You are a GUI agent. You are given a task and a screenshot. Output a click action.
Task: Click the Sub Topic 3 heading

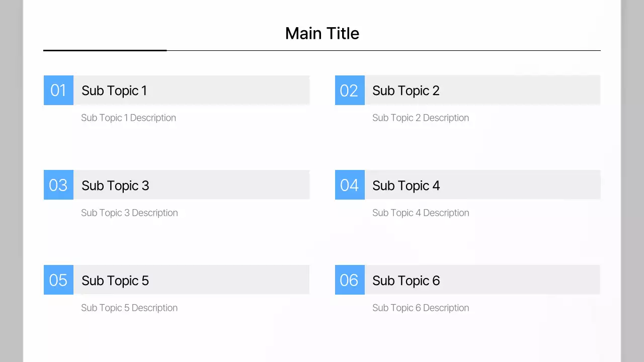(x=115, y=186)
